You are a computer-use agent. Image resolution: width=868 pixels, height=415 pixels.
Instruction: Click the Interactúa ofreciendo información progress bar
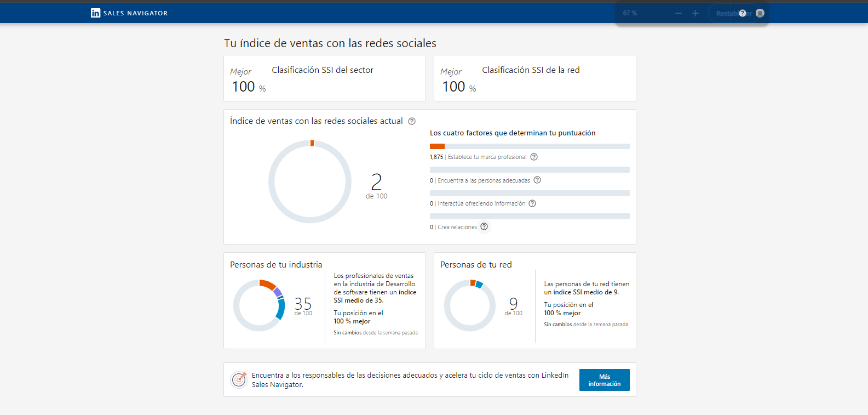point(530,193)
